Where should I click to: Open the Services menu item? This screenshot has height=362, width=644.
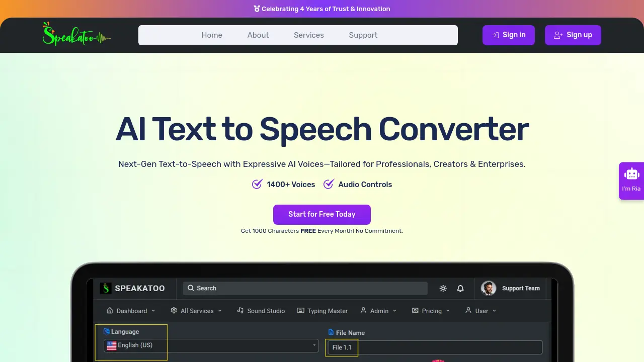point(308,35)
